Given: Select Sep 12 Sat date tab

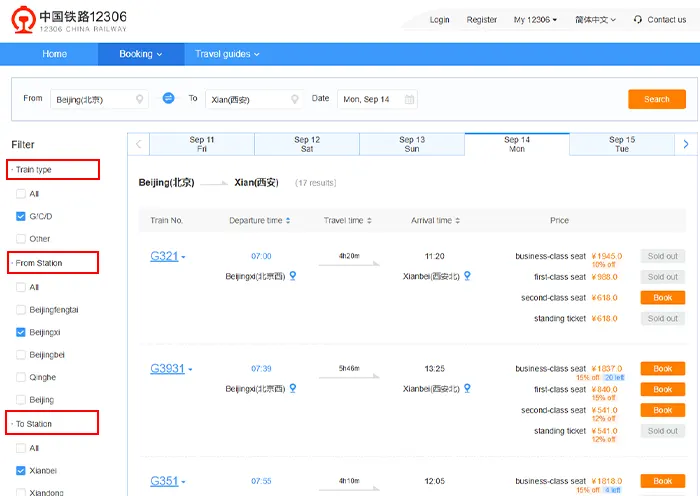Looking at the screenshot, I should coord(307,144).
